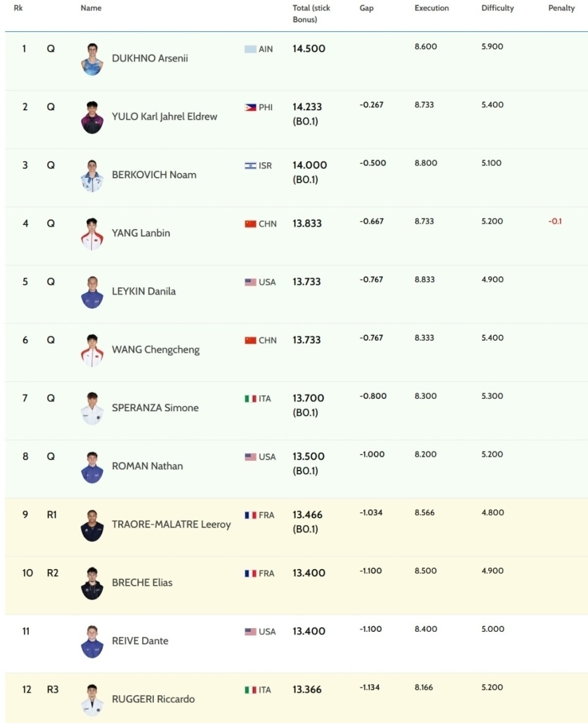
Task: Click the USA flag in LEYKIN Danila's row
Action: [x=251, y=282]
